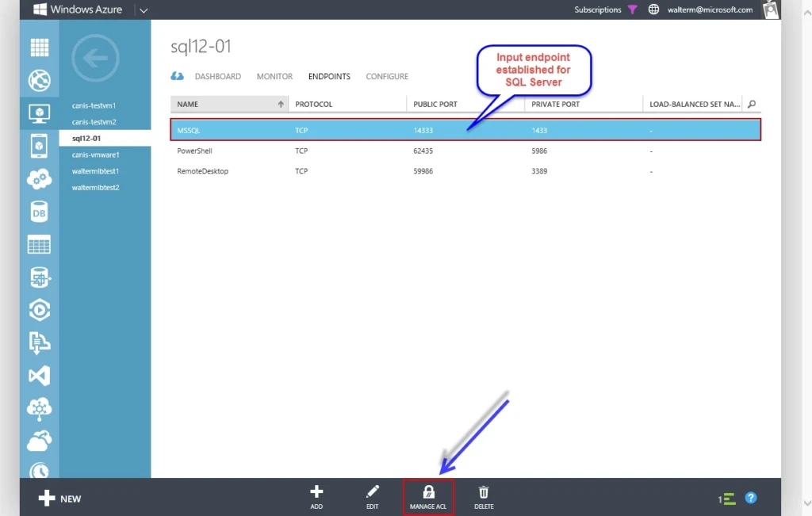Open the Visual Studio sidebar icon
Viewport: 812px width, 516px height.
[39, 375]
